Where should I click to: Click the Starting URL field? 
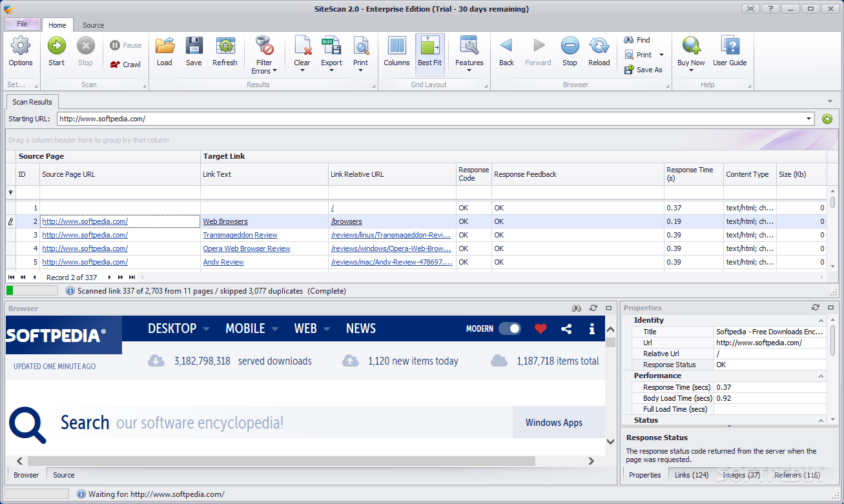click(431, 119)
